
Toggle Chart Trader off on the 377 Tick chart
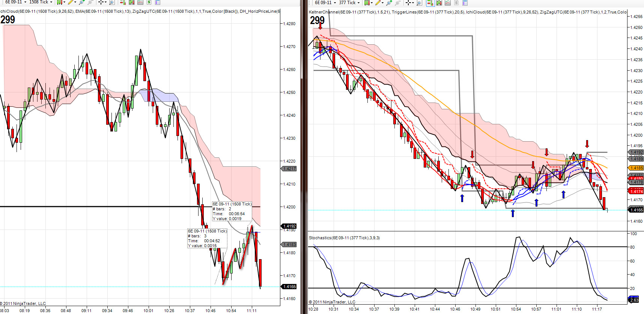(430, 3)
